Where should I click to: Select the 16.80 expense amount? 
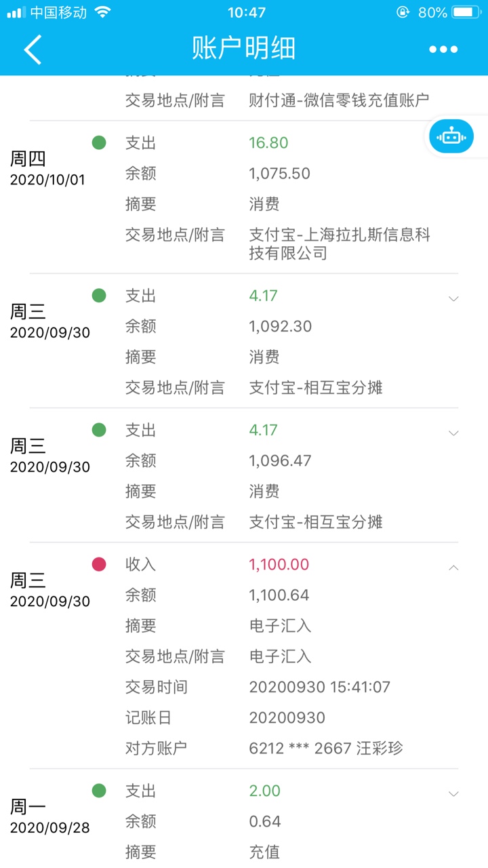coord(268,143)
